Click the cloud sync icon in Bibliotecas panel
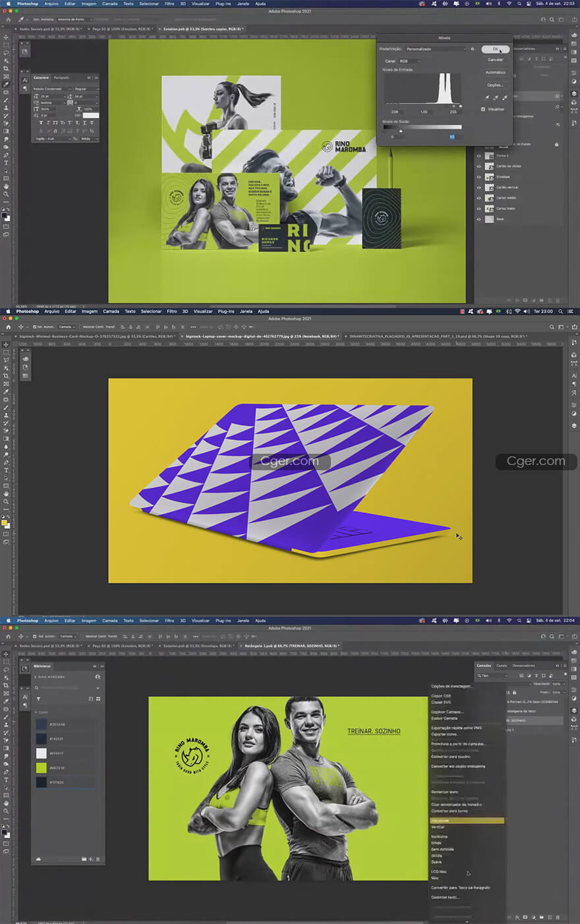This screenshot has width=580, height=924. click(38, 859)
